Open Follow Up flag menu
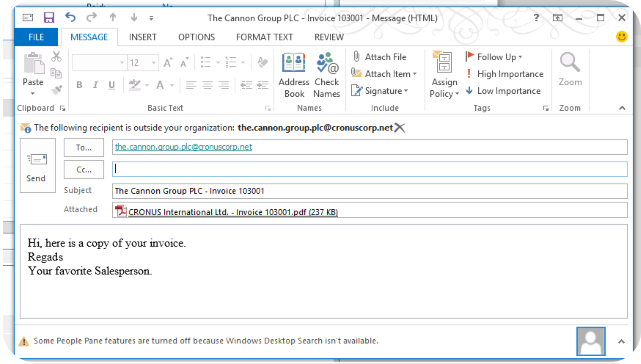This screenshot has width=641, height=364. (494, 57)
